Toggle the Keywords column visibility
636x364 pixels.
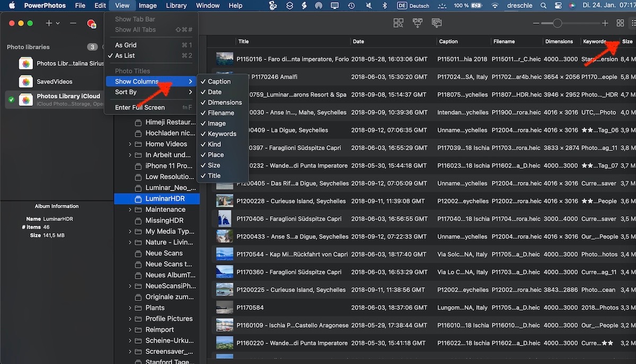(x=222, y=134)
